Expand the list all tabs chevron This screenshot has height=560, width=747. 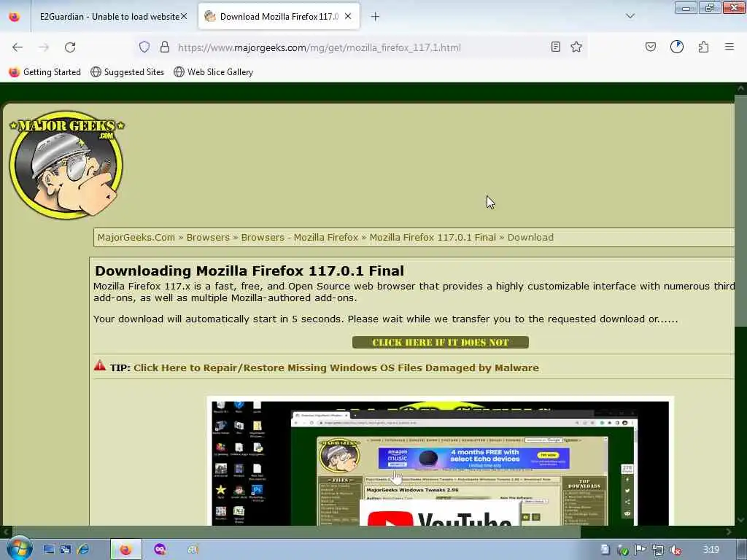tap(630, 16)
